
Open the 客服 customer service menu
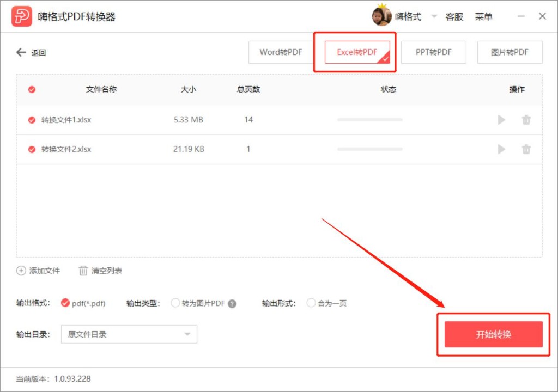click(x=454, y=17)
